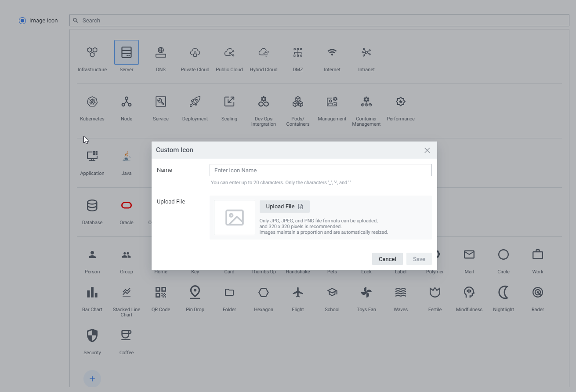This screenshot has width=576, height=392.
Task: Choose the Hybrid Cloud icon
Action: click(x=264, y=53)
